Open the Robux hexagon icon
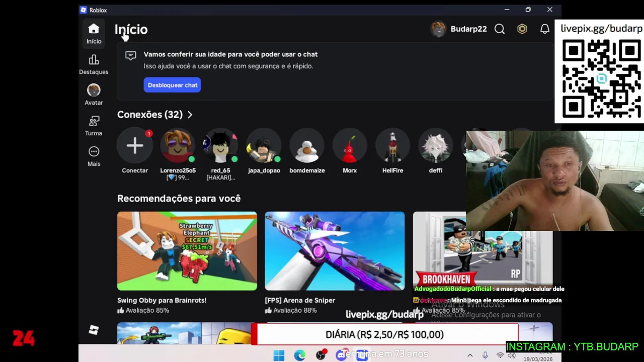The width and height of the screenshot is (644, 362). point(522,29)
